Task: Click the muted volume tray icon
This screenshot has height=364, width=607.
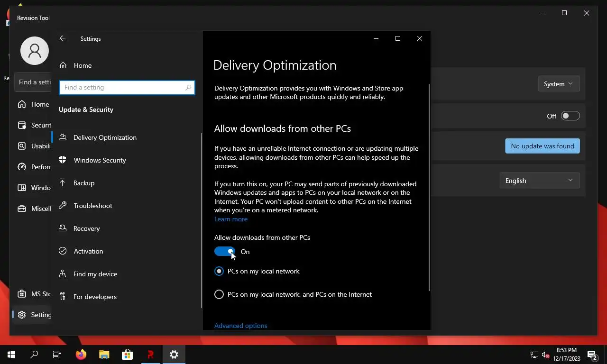Action: click(x=546, y=355)
